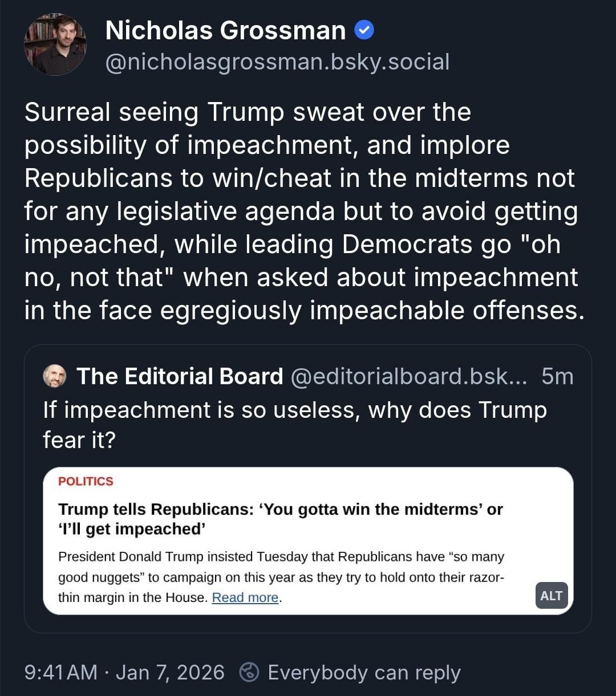This screenshot has width=616, height=696.
Task: Open the @nicholasgrossman.bsky.social handle
Action: click(x=277, y=62)
